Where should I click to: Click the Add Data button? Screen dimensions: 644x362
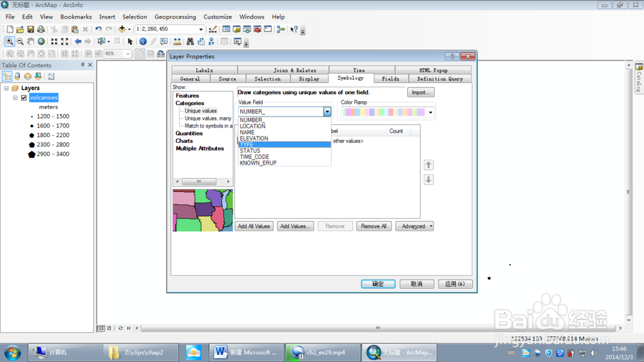[x=122, y=29]
